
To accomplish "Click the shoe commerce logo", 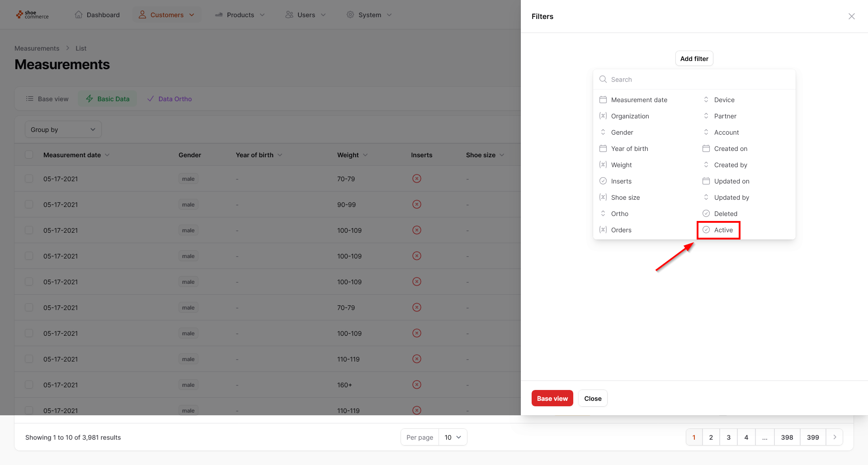I will point(32,15).
